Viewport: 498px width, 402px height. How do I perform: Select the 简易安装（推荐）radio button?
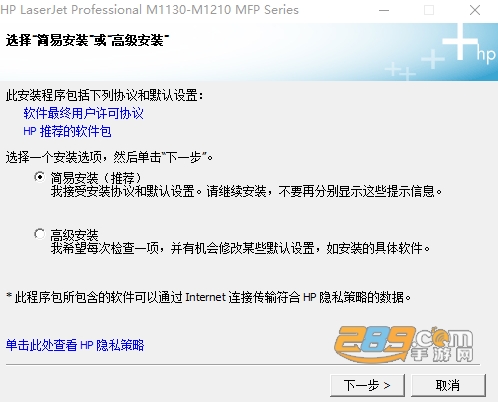(x=40, y=177)
